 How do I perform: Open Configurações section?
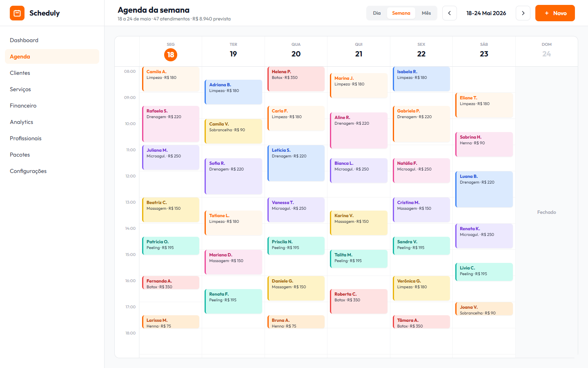pos(52,171)
